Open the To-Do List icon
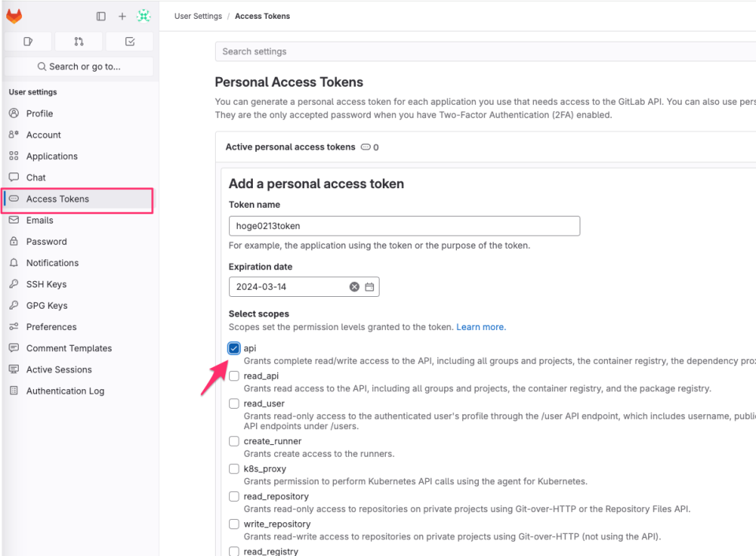This screenshot has width=756, height=556. (129, 41)
